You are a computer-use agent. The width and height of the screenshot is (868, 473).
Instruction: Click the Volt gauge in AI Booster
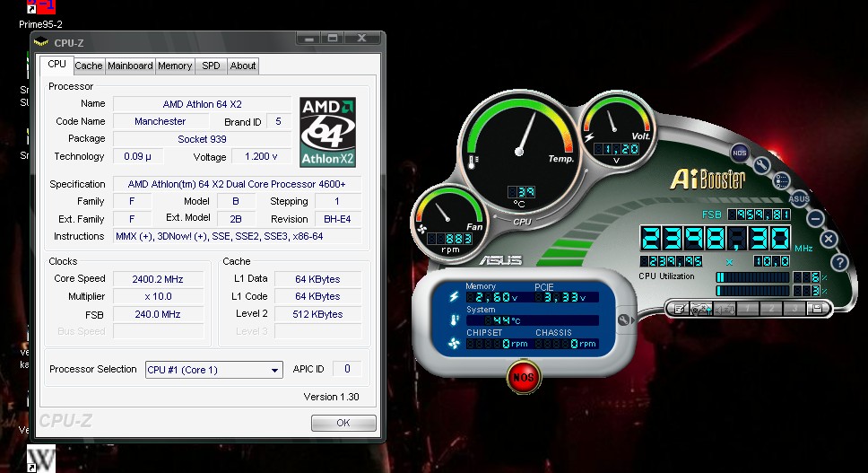(615, 128)
